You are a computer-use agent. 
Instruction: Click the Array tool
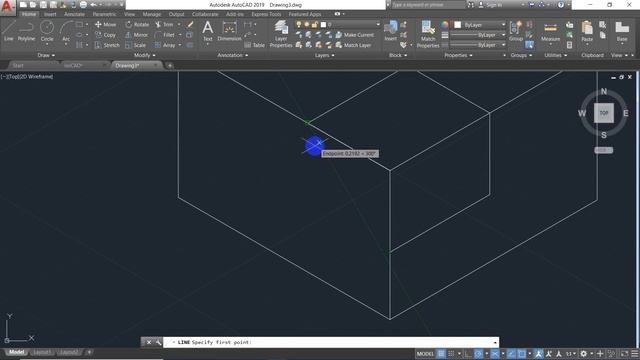165,45
